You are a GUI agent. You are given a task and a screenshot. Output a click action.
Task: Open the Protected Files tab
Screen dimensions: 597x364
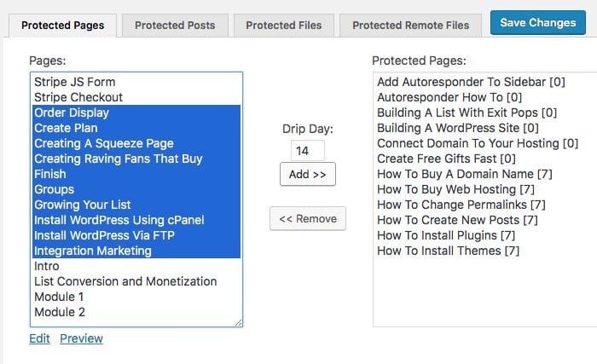point(284,26)
